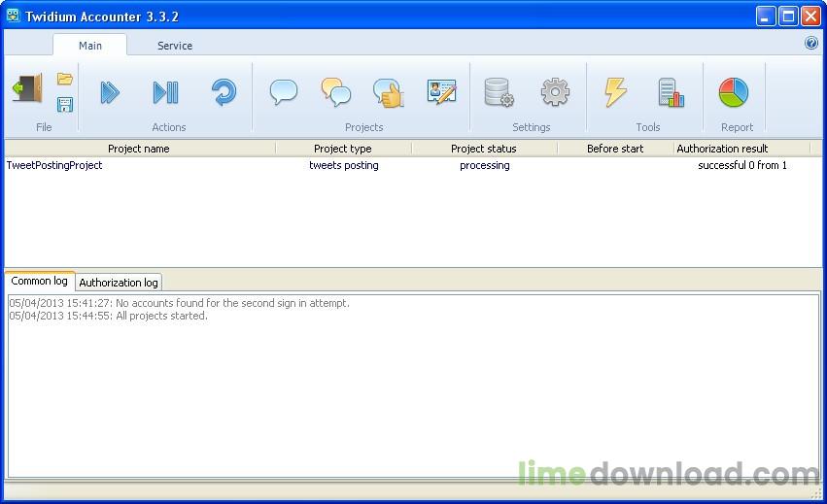The height and width of the screenshot is (504, 827).
Task: Switch to the Main ribbon tab
Action: (90, 46)
